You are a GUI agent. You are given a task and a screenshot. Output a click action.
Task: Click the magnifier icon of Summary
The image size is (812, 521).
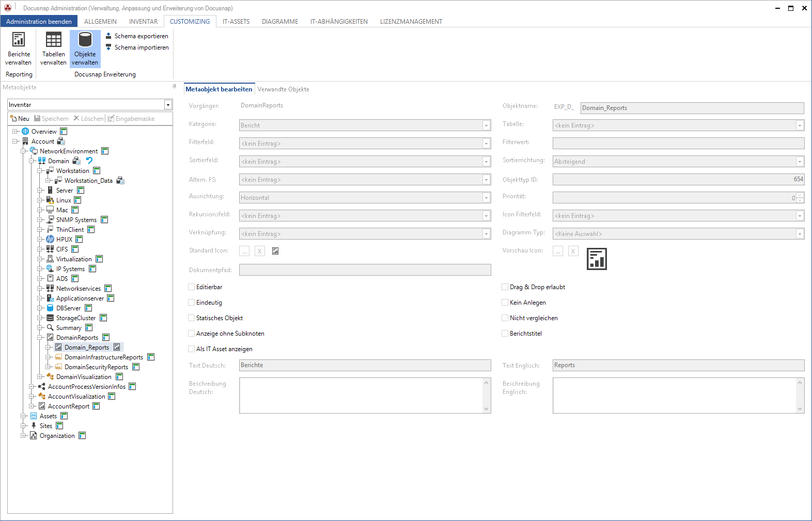[x=50, y=327]
